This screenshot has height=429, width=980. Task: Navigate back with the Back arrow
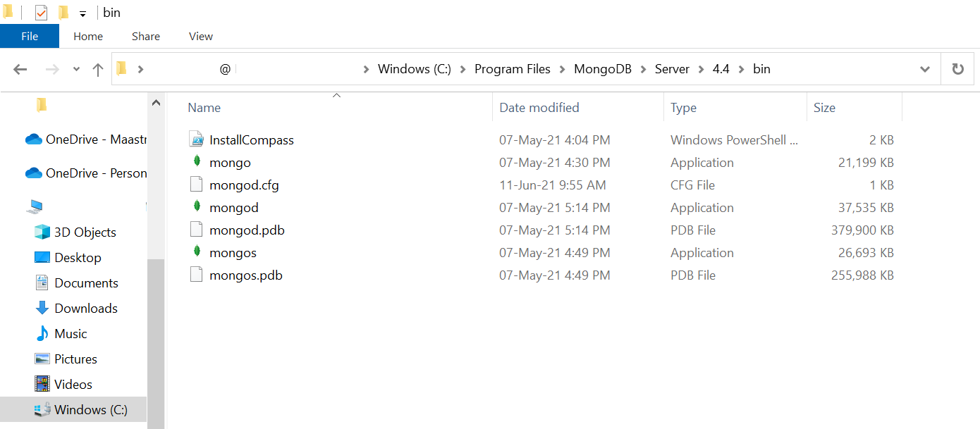(20, 69)
